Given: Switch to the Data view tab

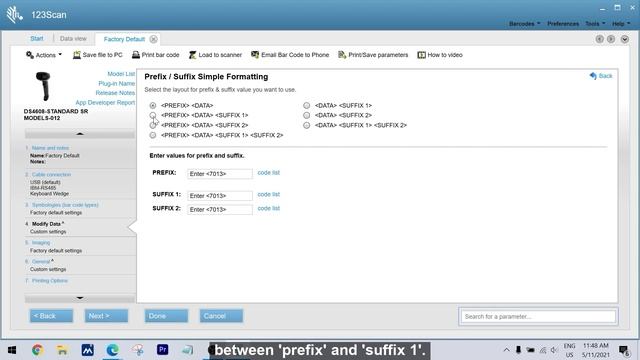Looking at the screenshot, I should [x=73, y=38].
